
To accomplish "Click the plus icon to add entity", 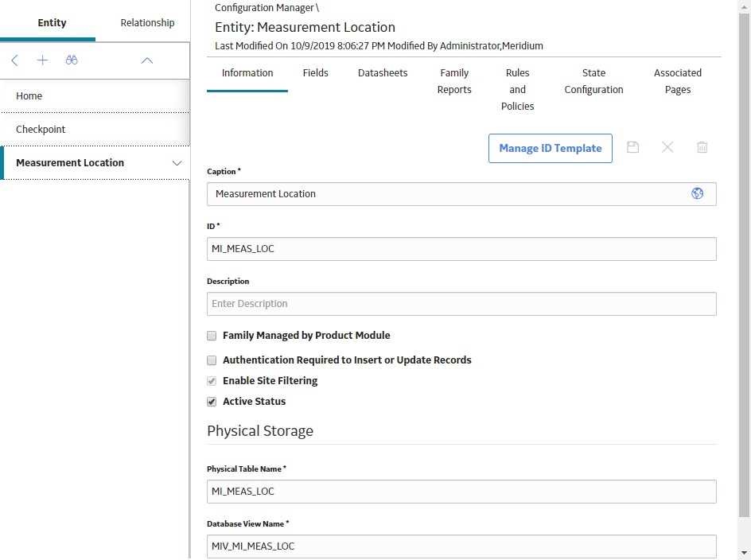I will [43, 60].
